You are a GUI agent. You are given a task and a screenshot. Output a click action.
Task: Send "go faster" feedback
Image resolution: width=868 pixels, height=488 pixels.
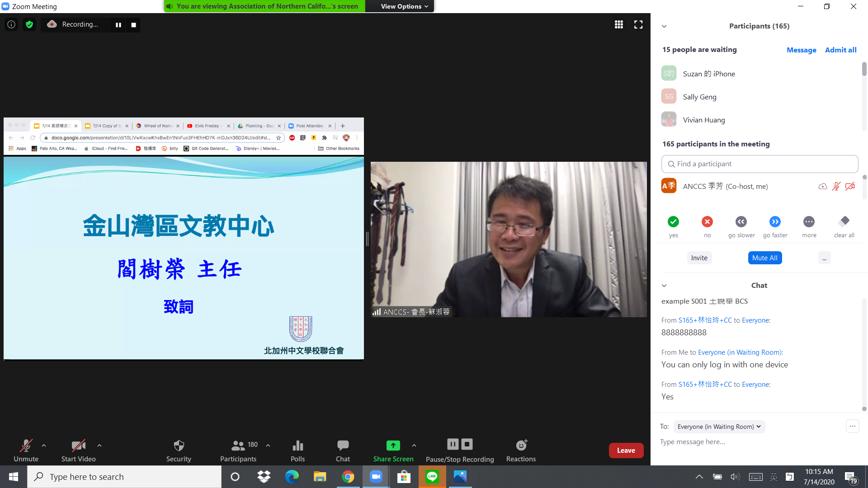point(775,222)
